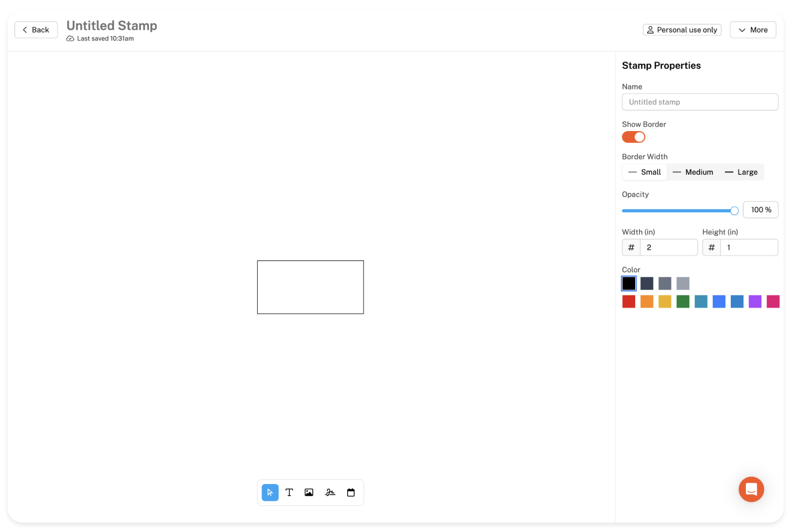Select the Text tool
Screen dimensions: 793x532
tap(289, 492)
